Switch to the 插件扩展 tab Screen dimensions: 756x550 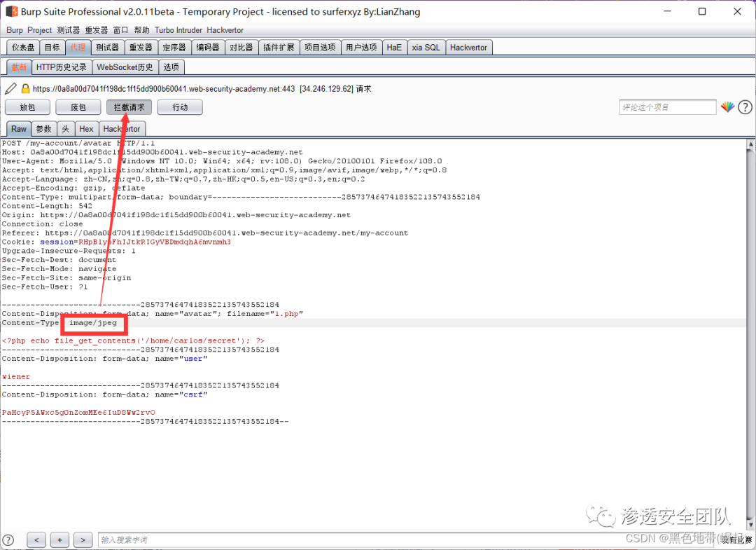[x=279, y=47]
